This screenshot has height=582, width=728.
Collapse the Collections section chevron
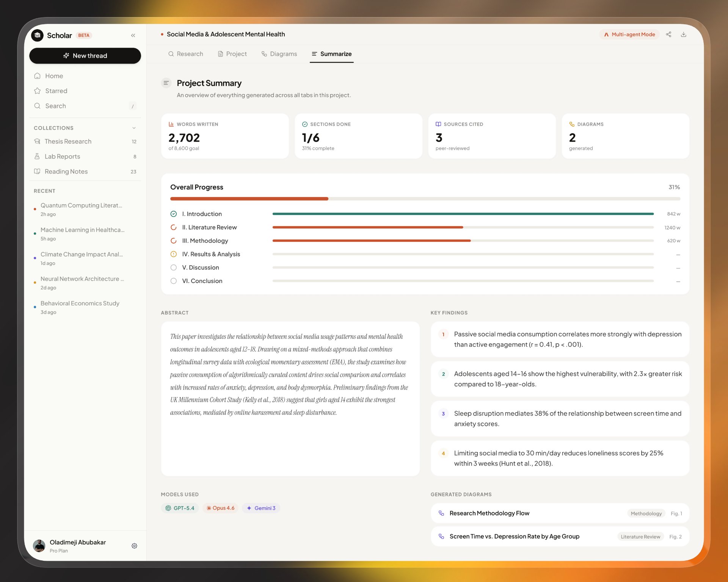[134, 128]
